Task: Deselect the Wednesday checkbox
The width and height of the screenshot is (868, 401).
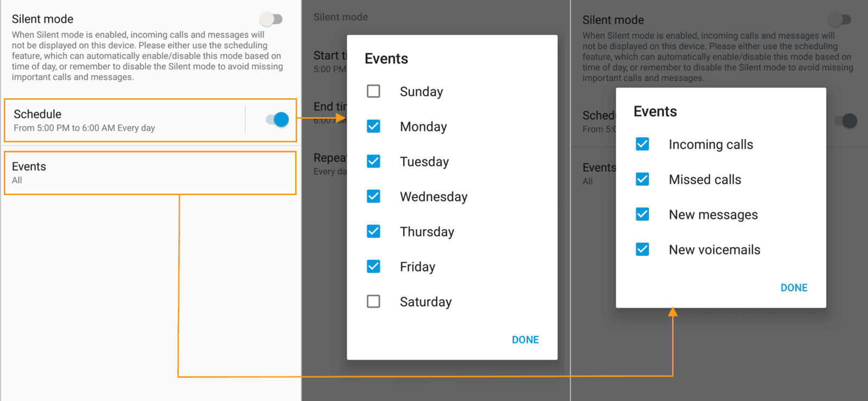Action: click(x=373, y=196)
